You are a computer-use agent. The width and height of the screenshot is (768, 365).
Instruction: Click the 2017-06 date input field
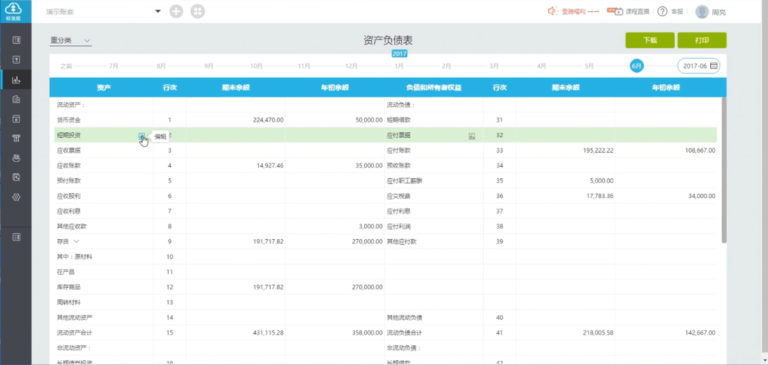699,66
